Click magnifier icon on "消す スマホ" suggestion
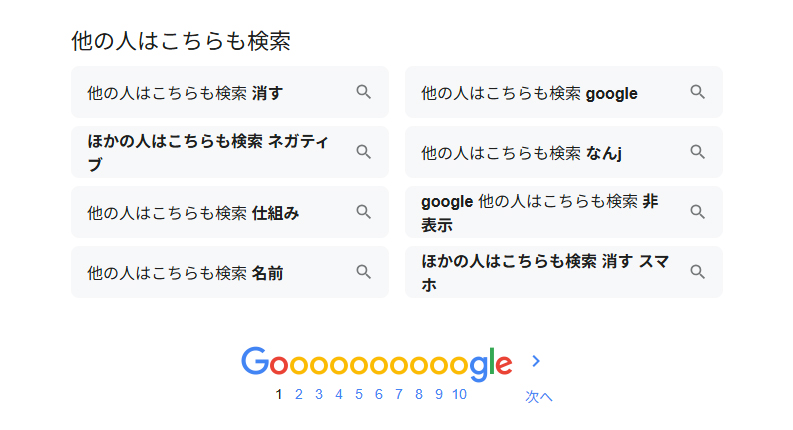The image size is (793, 430). (697, 272)
